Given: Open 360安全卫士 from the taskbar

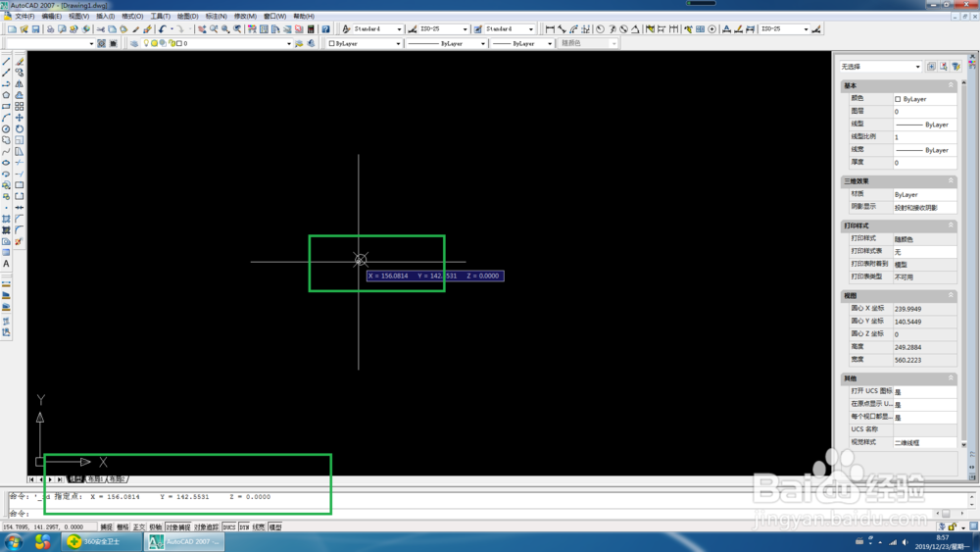Looking at the screenshot, I should click(103, 541).
